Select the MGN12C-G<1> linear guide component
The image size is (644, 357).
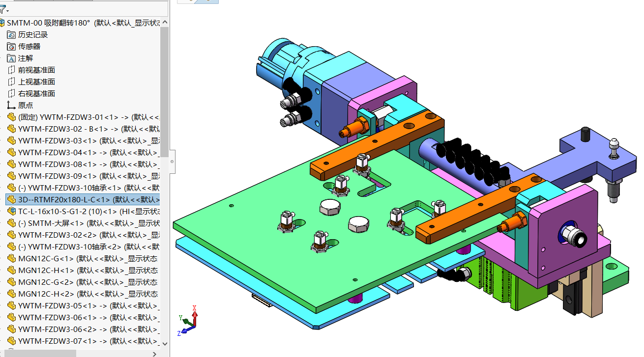click(x=83, y=258)
